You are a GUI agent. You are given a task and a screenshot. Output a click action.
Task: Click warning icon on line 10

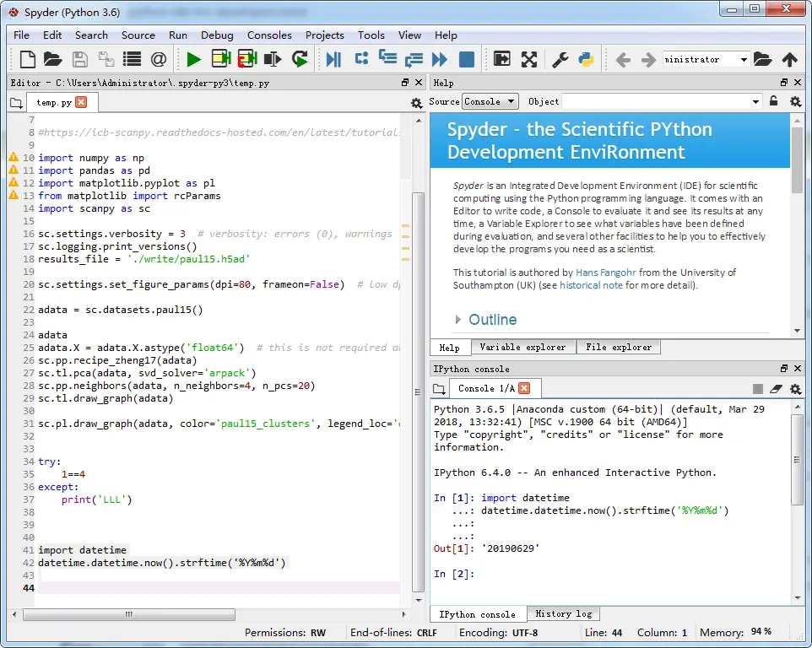pos(14,157)
